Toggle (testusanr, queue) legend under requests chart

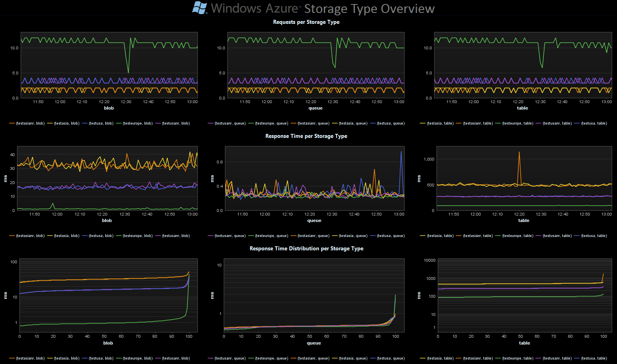[227, 123]
